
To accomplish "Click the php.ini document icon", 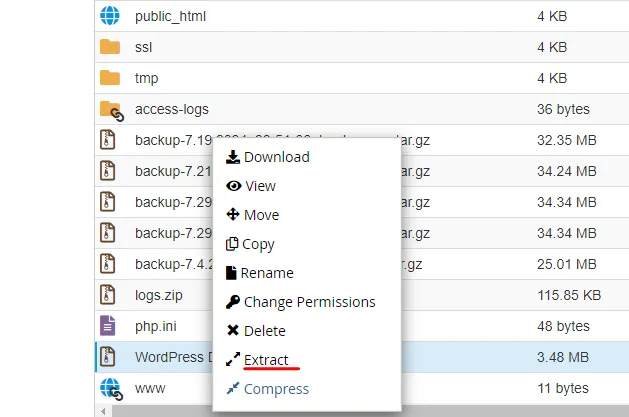I will coord(108,326).
